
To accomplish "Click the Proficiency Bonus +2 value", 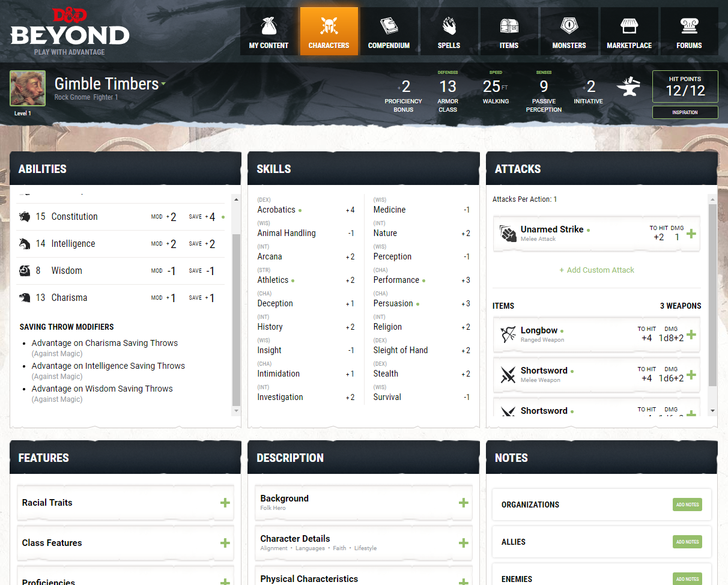I will pos(404,87).
